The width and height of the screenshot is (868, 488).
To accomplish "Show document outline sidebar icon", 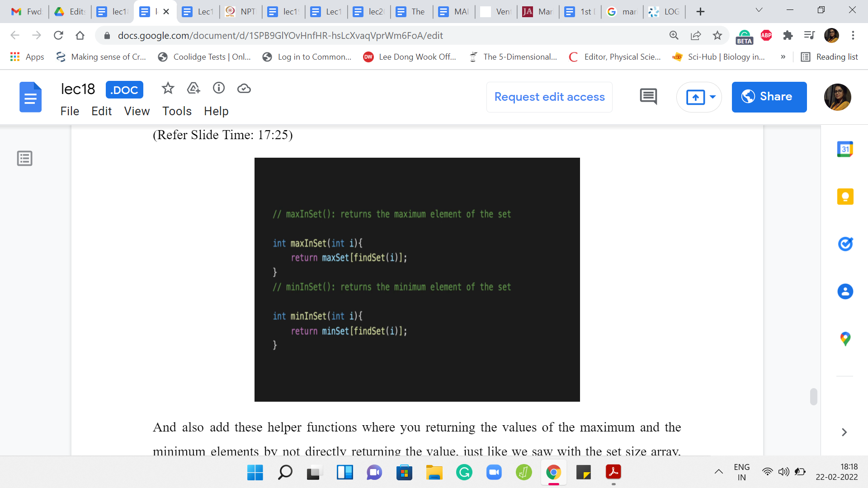I will 24,159.
